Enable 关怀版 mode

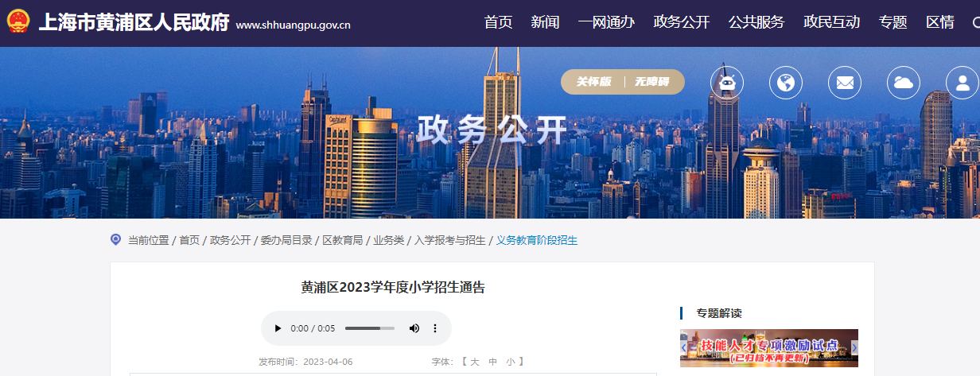(593, 82)
